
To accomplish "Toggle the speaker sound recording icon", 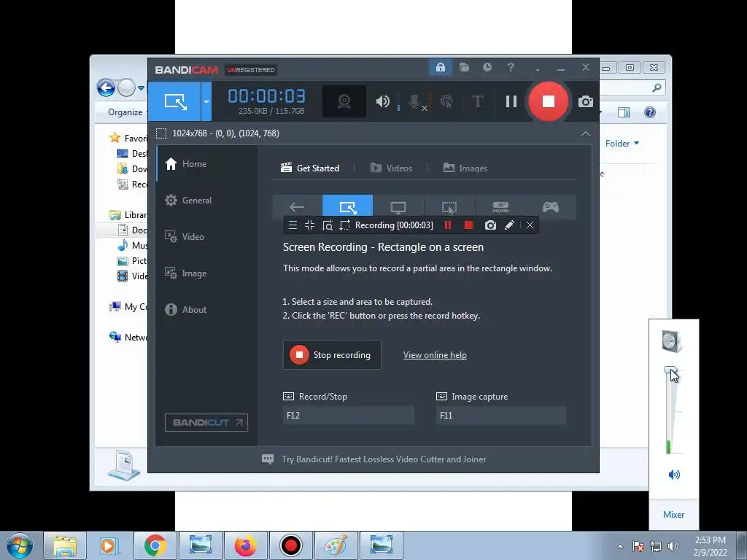I will tap(382, 101).
